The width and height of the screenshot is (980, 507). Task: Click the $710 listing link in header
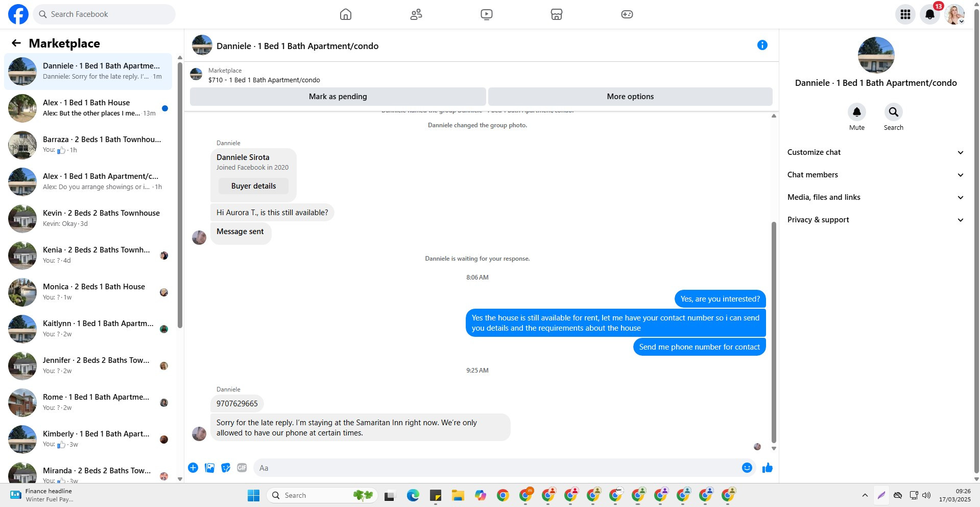[x=264, y=80]
